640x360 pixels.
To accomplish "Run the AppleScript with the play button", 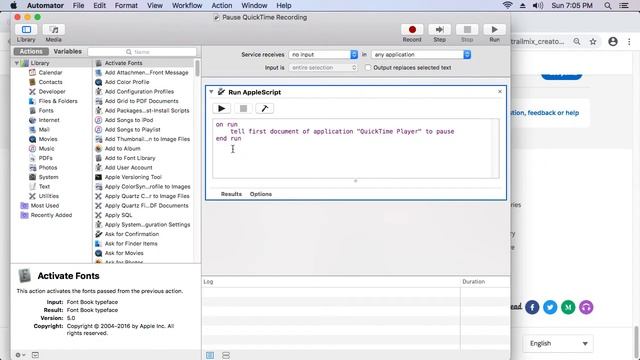I will 222,109.
